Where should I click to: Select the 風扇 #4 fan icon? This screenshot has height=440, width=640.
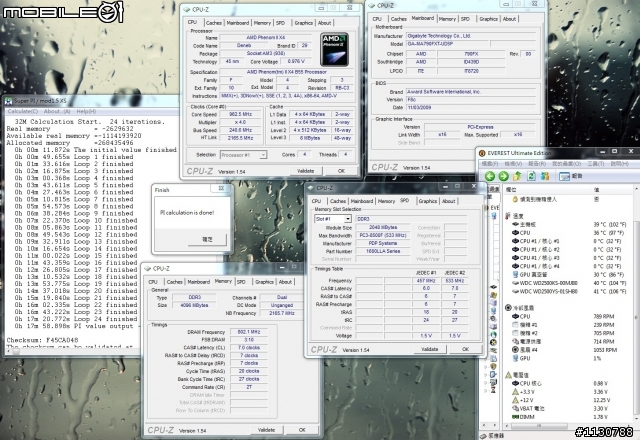[516, 350]
